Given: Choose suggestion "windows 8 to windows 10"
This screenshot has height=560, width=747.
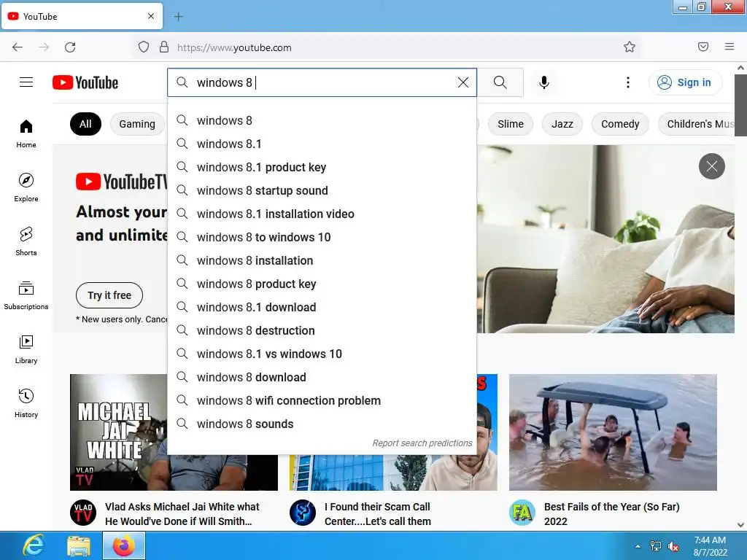Looking at the screenshot, I should click(x=322, y=237).
